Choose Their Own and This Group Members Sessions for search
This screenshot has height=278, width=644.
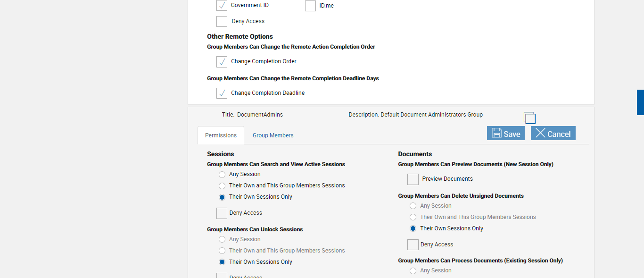[222, 186]
